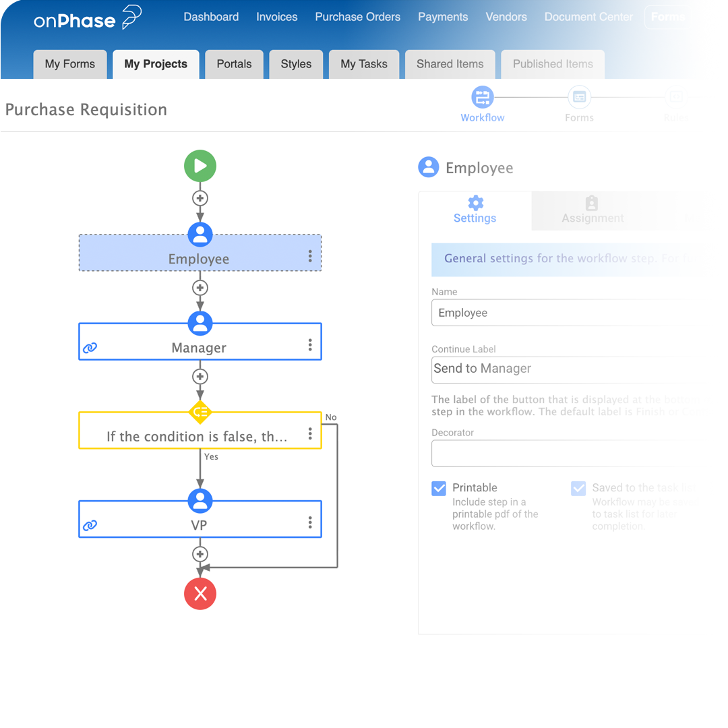Switch to the Portals tab
This screenshot has width=728, height=728.
[x=234, y=64]
